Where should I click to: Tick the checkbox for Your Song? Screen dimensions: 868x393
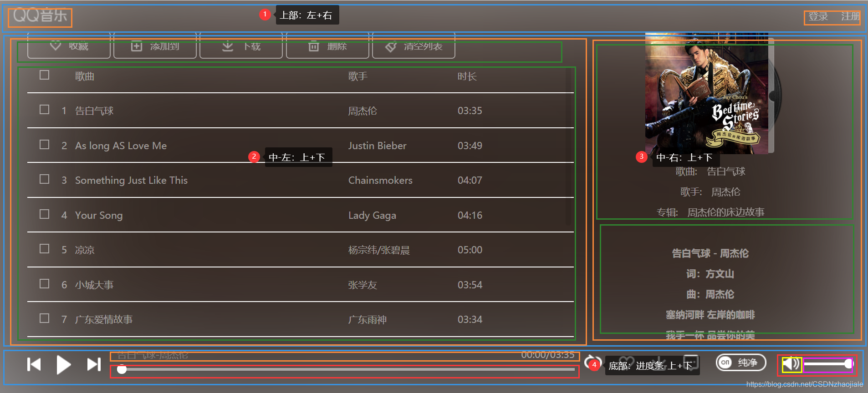(x=44, y=214)
